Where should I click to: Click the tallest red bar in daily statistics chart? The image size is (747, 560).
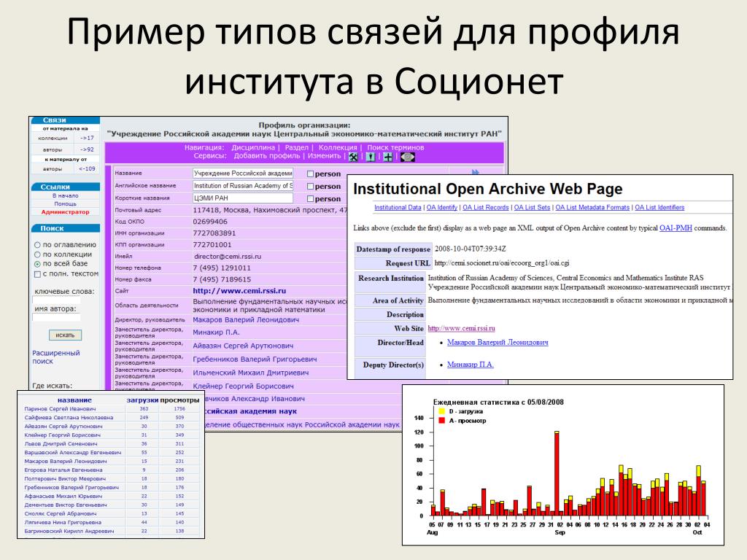(x=557, y=474)
